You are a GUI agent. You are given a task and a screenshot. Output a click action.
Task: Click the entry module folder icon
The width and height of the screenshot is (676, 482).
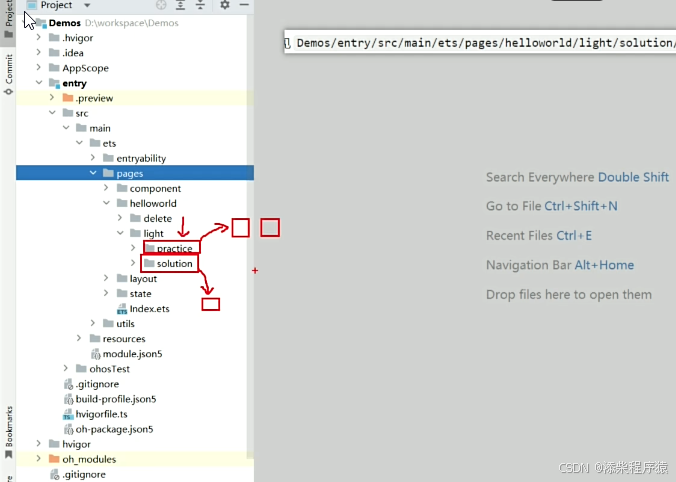(x=54, y=83)
